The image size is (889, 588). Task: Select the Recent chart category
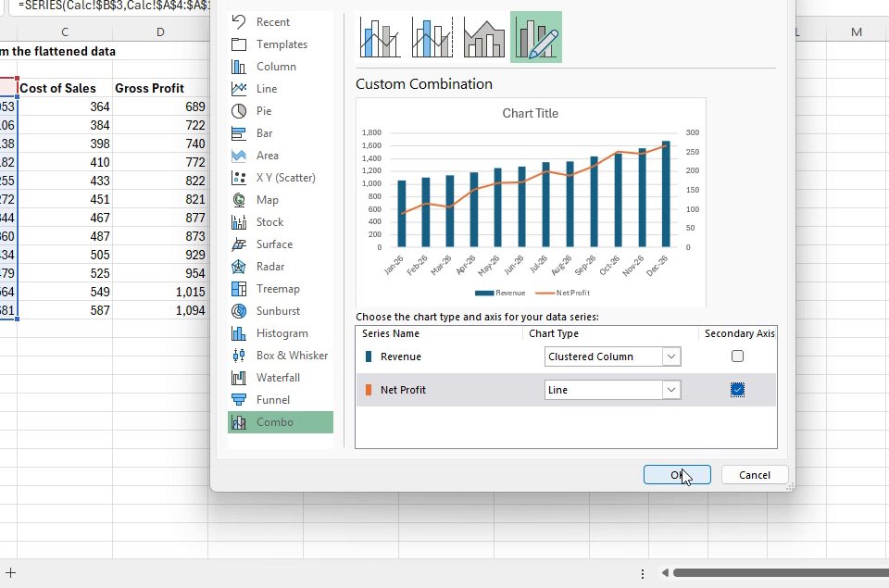[x=280, y=22]
